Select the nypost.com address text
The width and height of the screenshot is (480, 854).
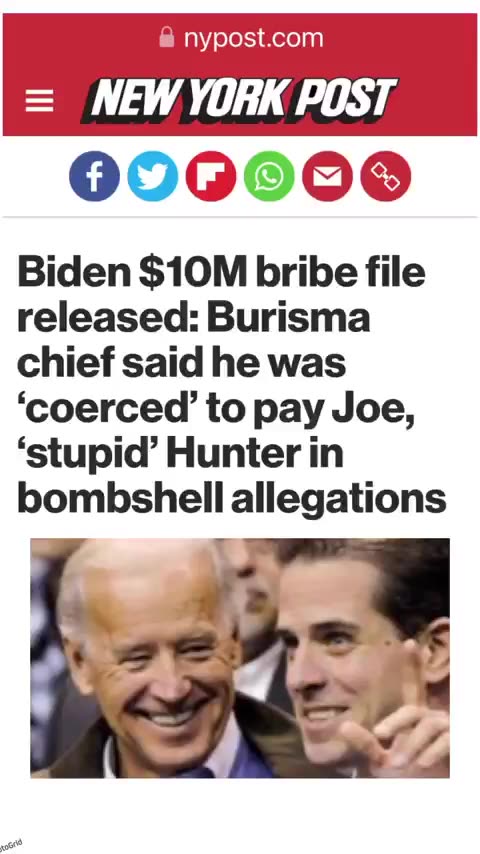click(253, 39)
